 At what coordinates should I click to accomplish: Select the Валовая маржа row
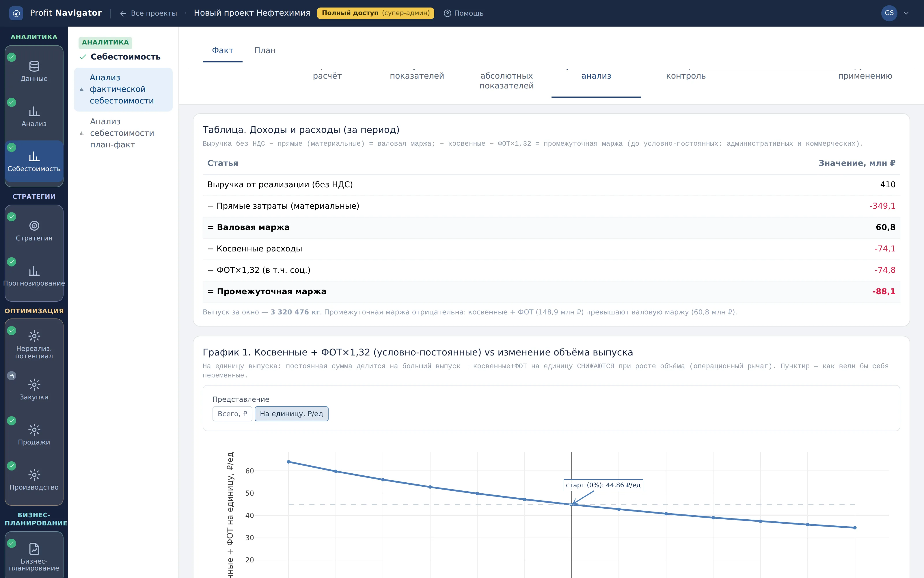click(551, 227)
